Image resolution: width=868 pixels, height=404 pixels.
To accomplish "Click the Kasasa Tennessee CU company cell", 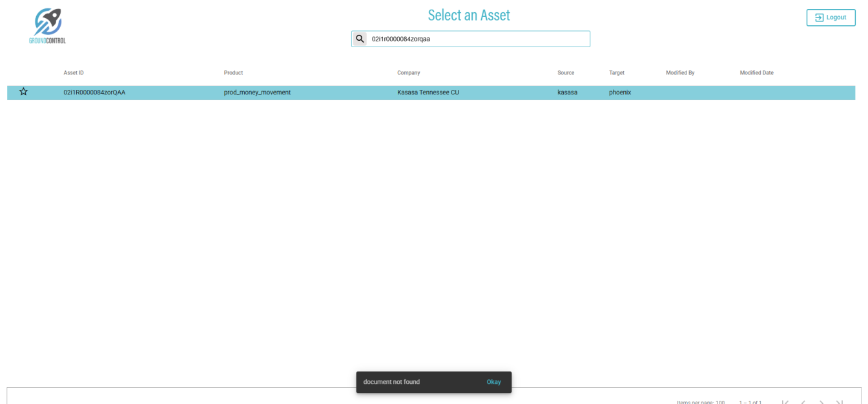I will point(428,92).
